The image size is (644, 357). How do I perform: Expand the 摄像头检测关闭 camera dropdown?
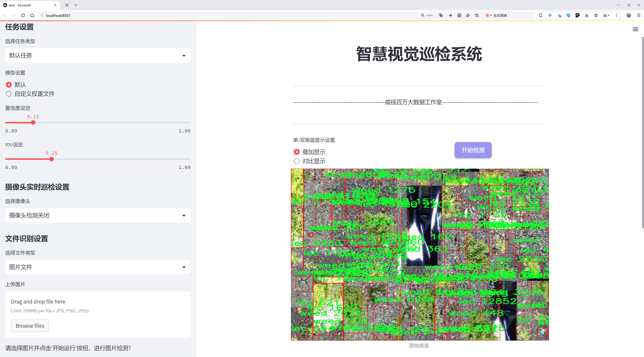point(98,215)
